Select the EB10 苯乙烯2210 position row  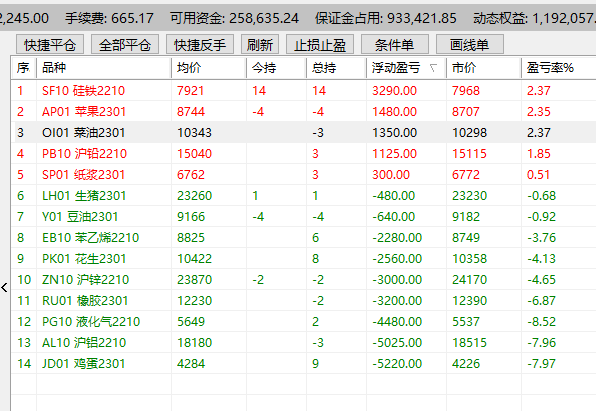303,238
